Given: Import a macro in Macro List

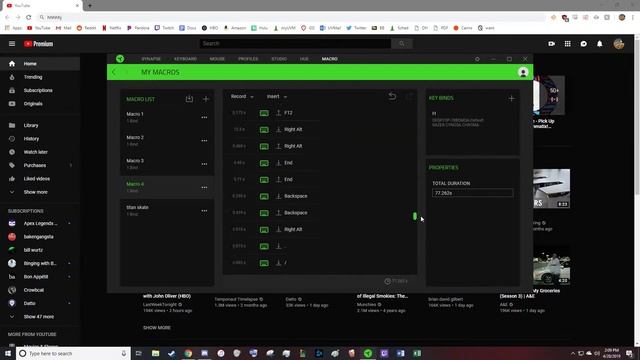Looking at the screenshot, I should coord(189,99).
